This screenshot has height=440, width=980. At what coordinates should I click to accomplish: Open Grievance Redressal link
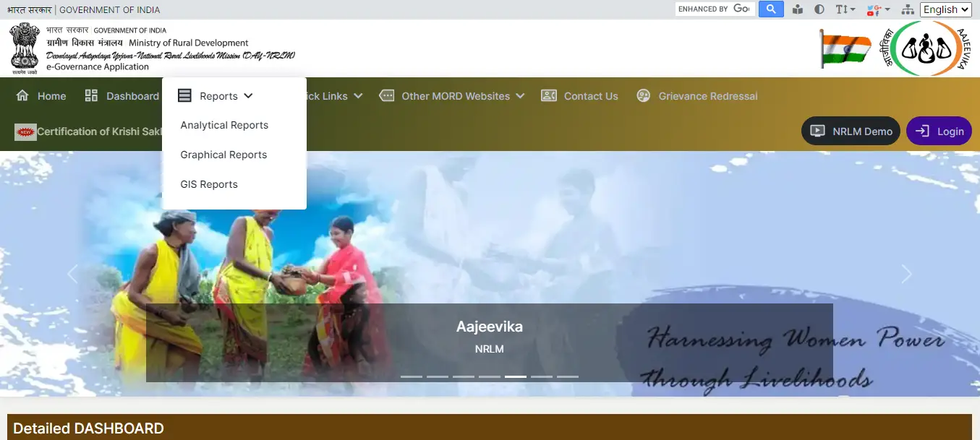697,96
